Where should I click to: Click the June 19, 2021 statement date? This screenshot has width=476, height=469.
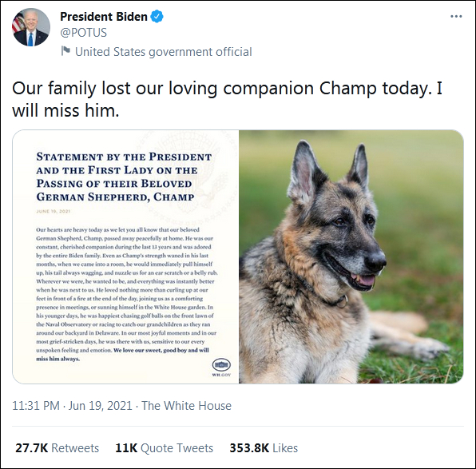pyautogui.click(x=54, y=211)
